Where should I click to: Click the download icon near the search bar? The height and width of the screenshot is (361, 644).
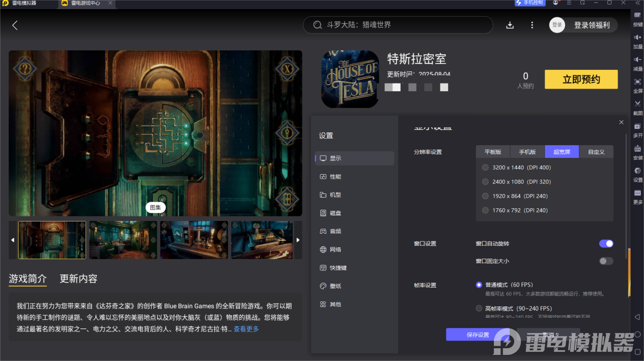tap(510, 24)
